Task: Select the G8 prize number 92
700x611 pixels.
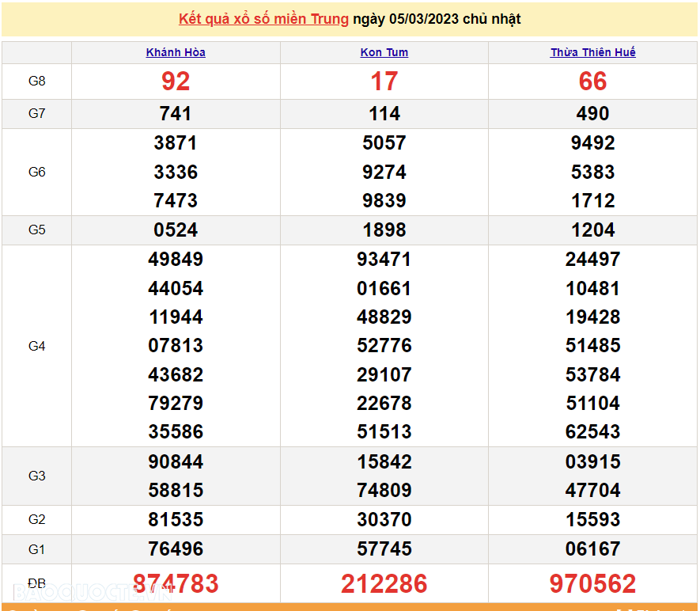Action: pos(176,81)
